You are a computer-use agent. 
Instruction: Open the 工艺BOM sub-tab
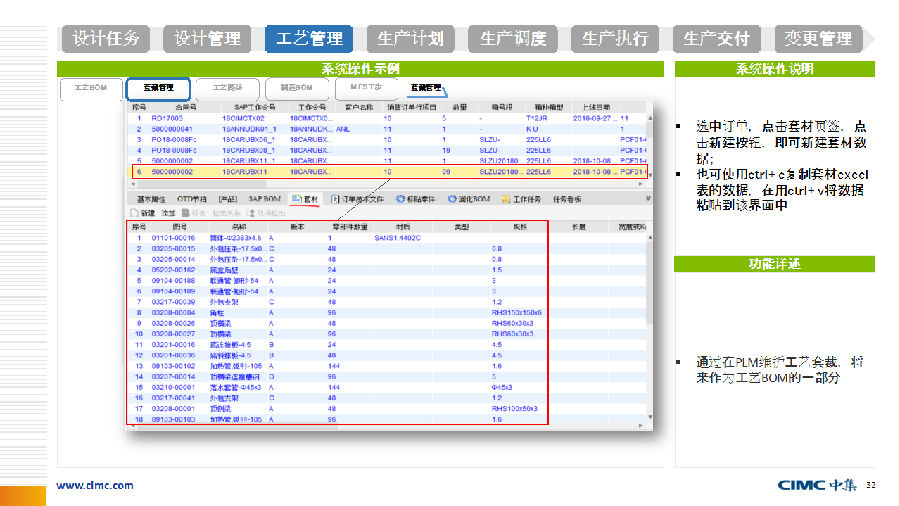point(90,88)
